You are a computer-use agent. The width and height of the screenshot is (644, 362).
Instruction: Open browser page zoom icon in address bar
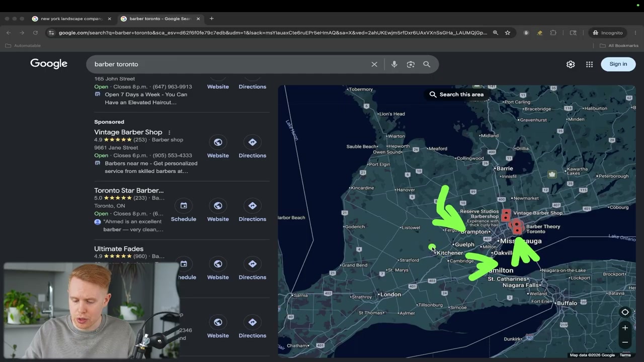(x=496, y=33)
